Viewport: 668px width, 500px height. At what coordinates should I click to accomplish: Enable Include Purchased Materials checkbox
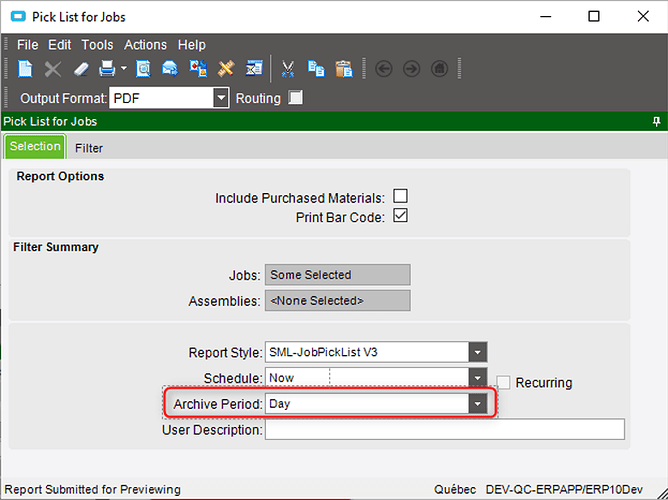coord(400,196)
